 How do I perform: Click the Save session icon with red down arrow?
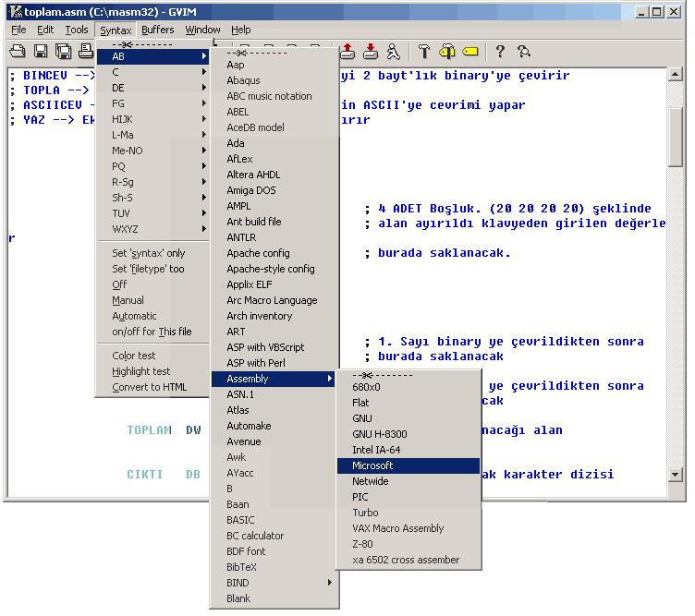tap(371, 52)
